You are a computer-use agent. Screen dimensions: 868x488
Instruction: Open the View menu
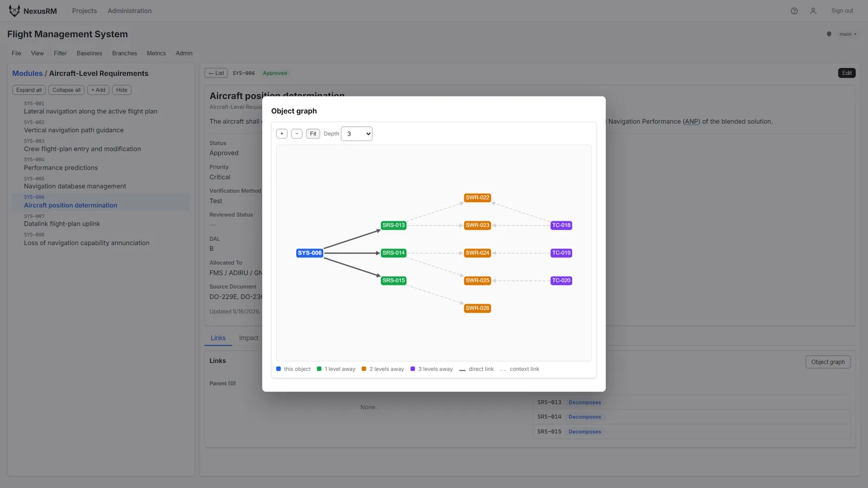[37, 54]
